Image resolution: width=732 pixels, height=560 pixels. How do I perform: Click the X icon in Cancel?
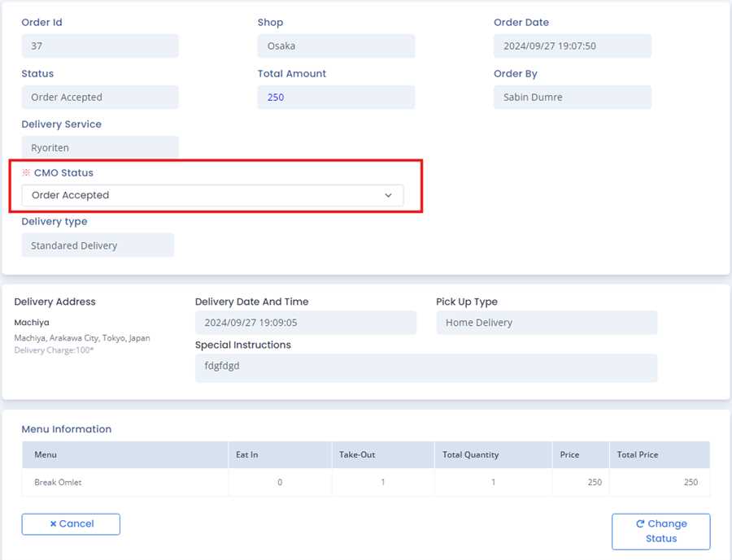pos(53,524)
